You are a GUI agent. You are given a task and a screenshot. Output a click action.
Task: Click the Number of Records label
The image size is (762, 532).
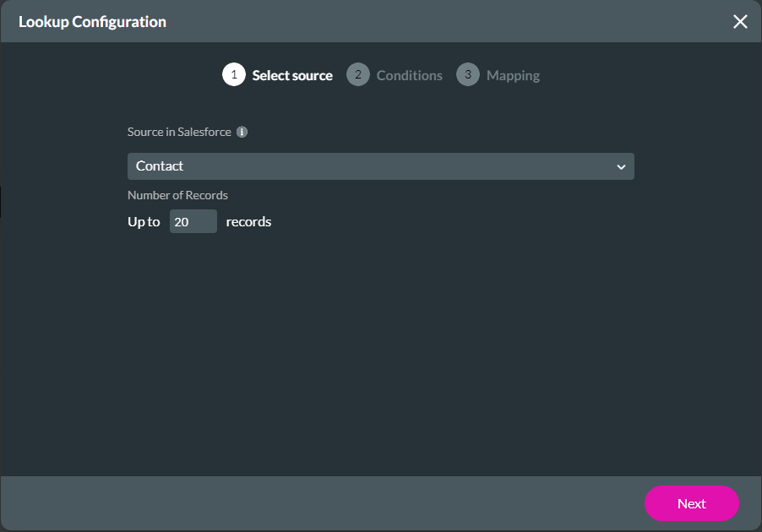click(177, 195)
